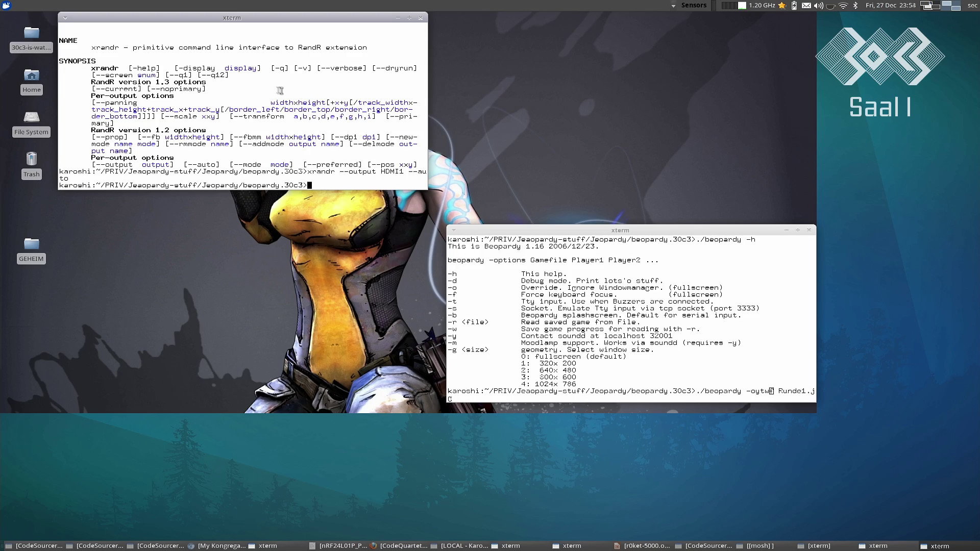Click the NAME heading in the xterm
Viewport: 980px width, 551px height.
tap(68, 40)
